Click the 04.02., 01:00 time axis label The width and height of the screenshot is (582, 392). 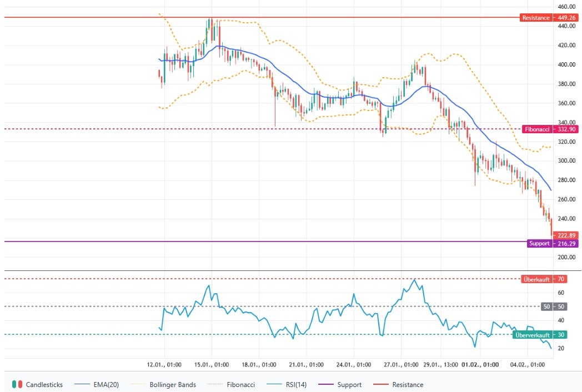tap(528, 365)
